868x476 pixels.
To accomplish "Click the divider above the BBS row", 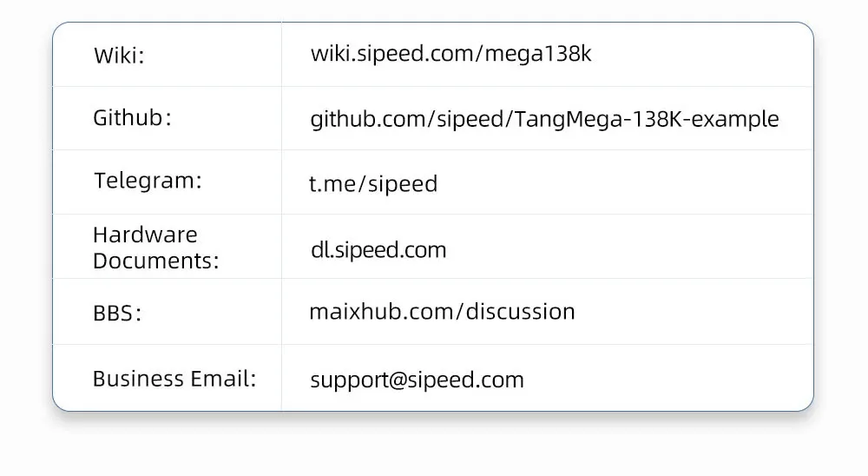I will pos(433,278).
